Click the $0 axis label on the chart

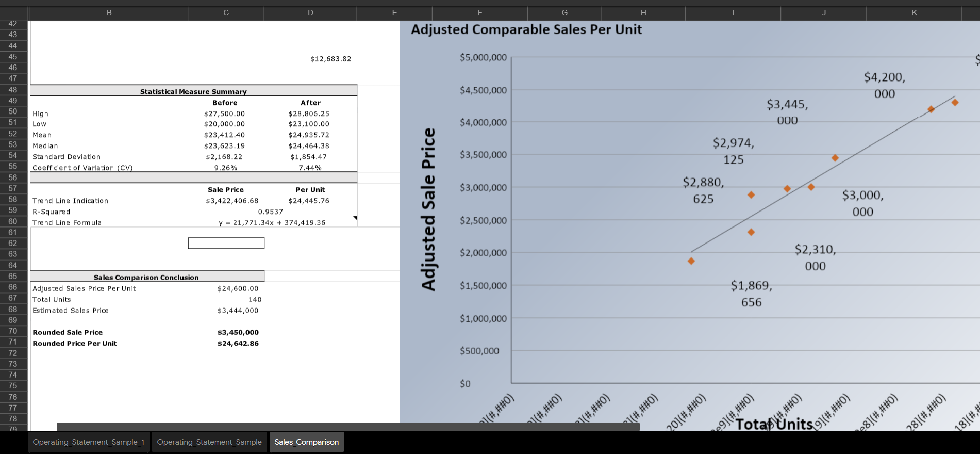465,384
